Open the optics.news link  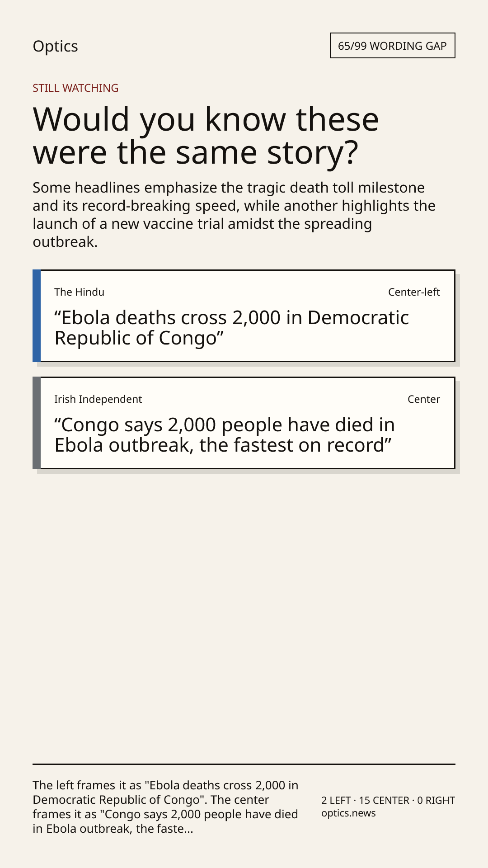tap(348, 813)
